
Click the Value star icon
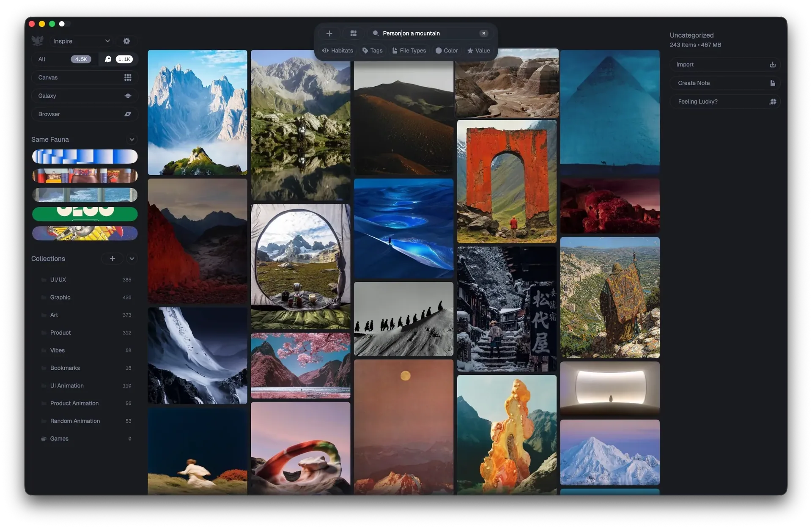pos(470,51)
